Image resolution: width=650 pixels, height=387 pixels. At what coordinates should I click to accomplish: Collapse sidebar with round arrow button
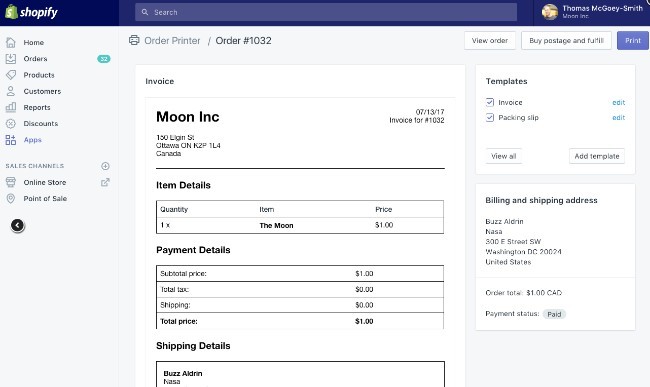pyautogui.click(x=17, y=225)
